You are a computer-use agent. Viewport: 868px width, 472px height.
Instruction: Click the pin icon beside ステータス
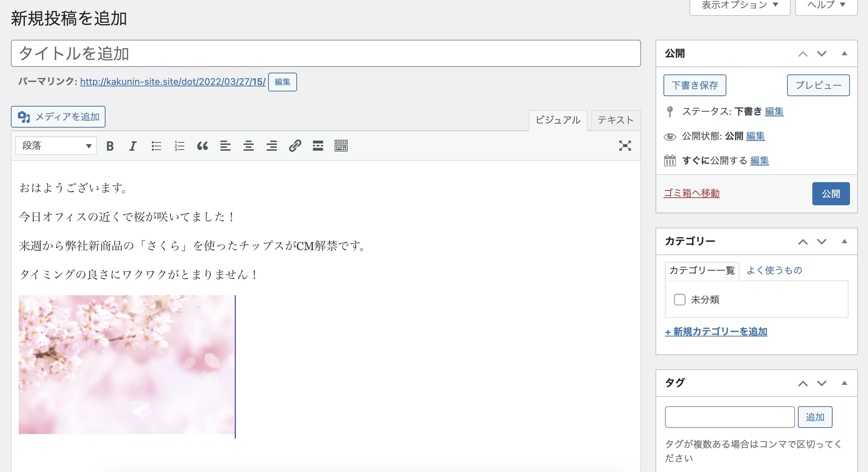click(670, 112)
